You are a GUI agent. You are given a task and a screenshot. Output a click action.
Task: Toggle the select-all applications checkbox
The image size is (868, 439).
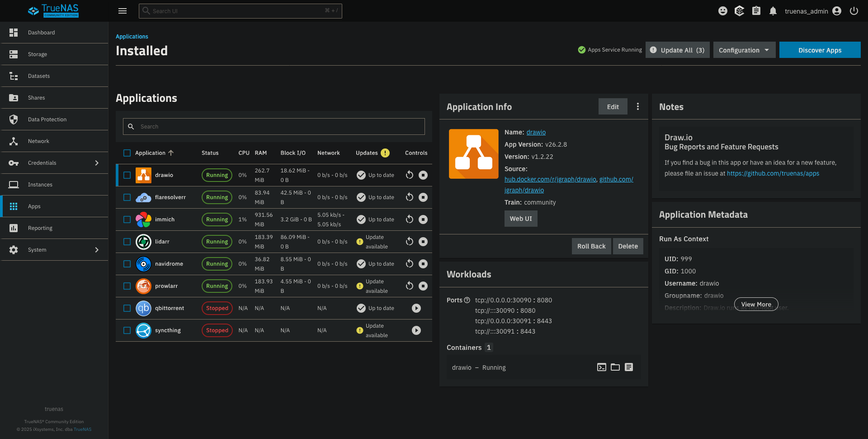pos(127,153)
